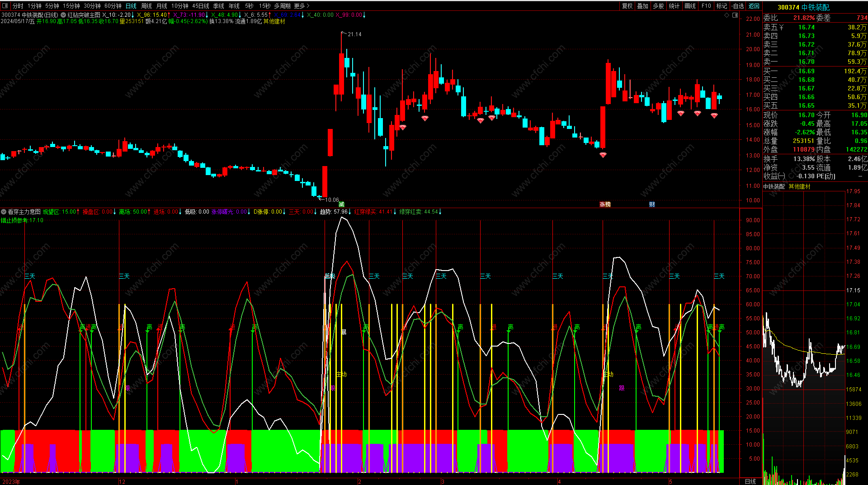The width and height of the screenshot is (868, 485).
Task: Click the 标记 mark button
Action: point(722,6)
